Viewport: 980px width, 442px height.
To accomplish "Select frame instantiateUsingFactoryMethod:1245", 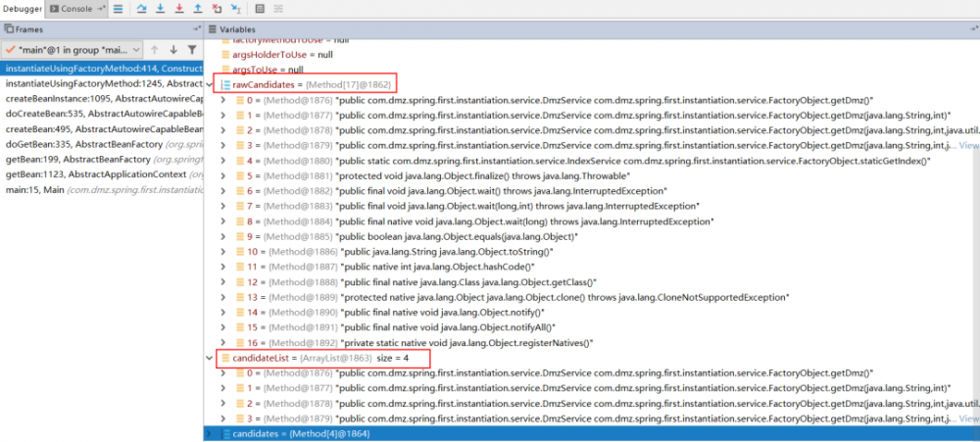I will (102, 83).
